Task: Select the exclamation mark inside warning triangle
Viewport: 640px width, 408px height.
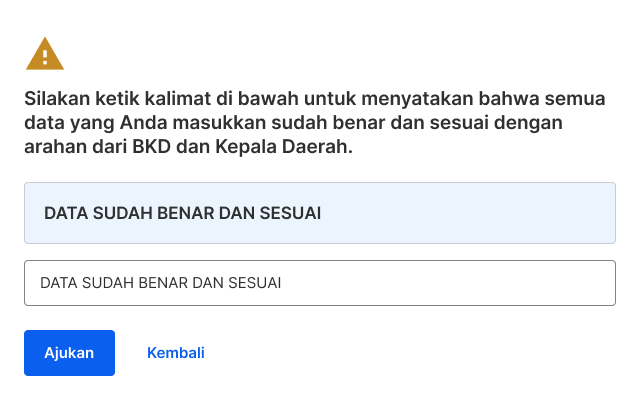Action: (45, 58)
